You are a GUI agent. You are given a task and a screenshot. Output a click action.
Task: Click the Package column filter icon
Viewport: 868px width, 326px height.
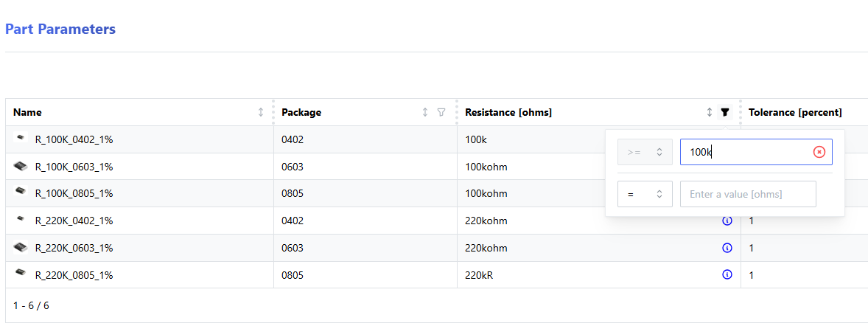pyautogui.click(x=441, y=112)
